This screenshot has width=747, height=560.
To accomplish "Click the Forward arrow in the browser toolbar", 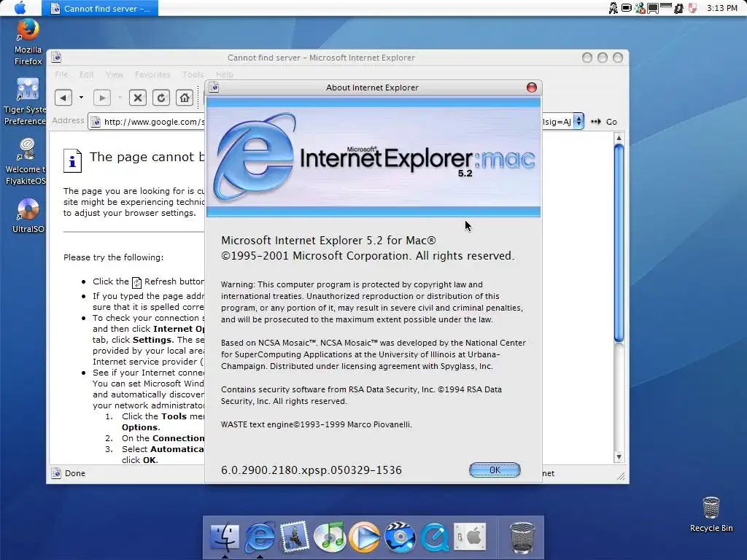I will (102, 98).
